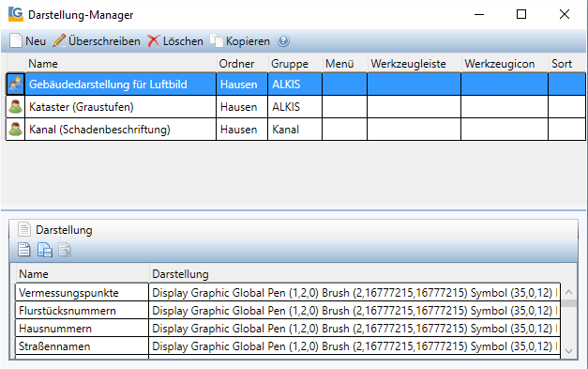This screenshot has height=369, width=588.
Task: Minimize the Darstellung-Manager window
Action: pos(479,14)
